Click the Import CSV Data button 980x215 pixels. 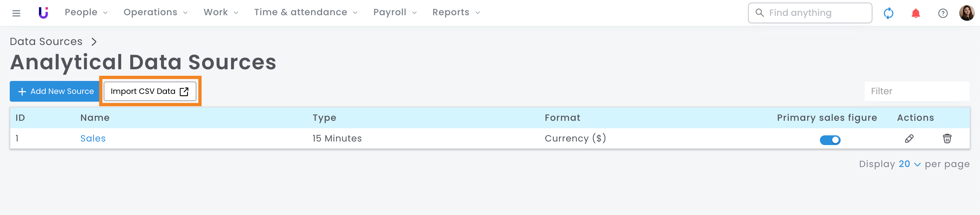(x=149, y=92)
